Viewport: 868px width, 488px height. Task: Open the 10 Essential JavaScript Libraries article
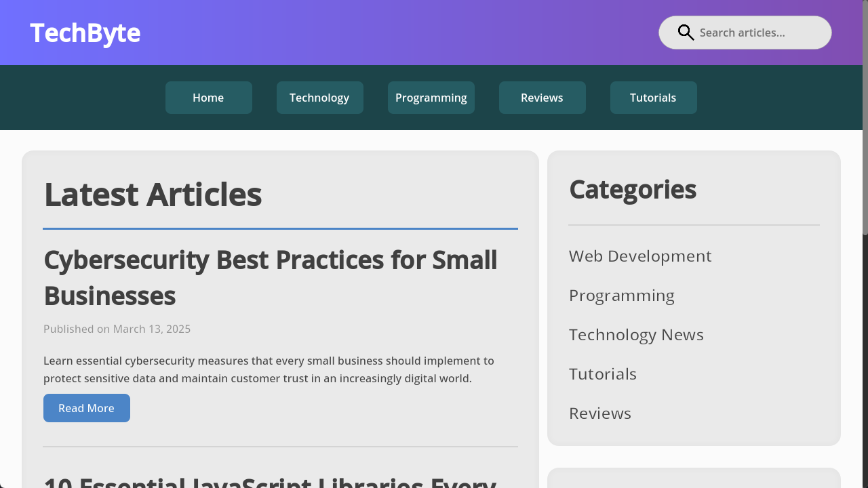[270, 481]
